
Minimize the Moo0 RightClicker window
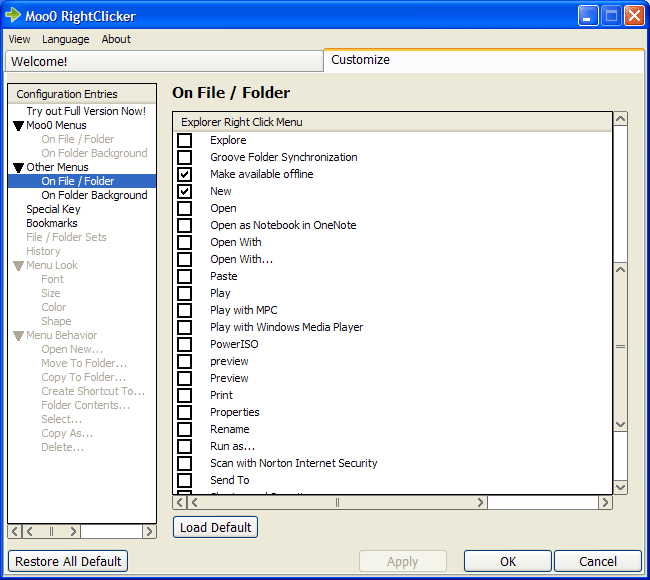(588, 16)
